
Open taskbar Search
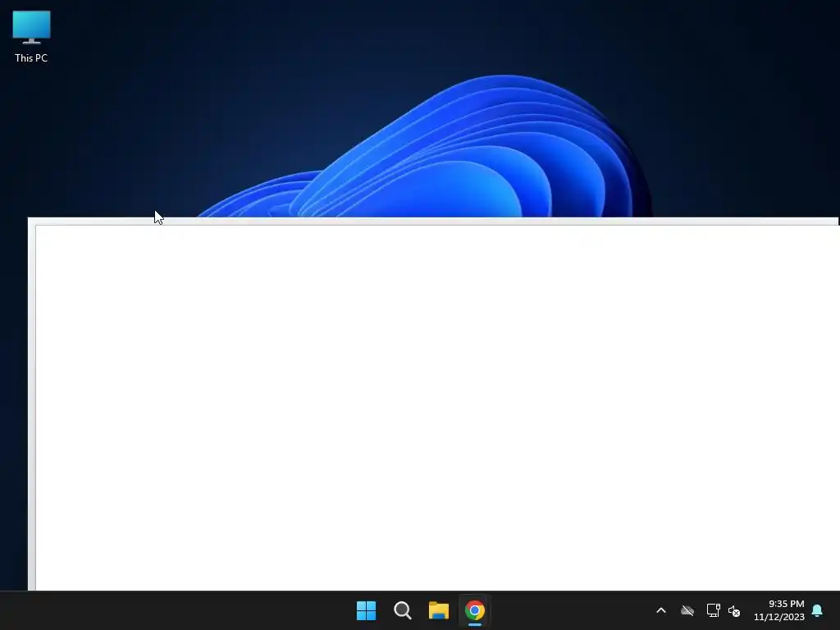point(402,610)
